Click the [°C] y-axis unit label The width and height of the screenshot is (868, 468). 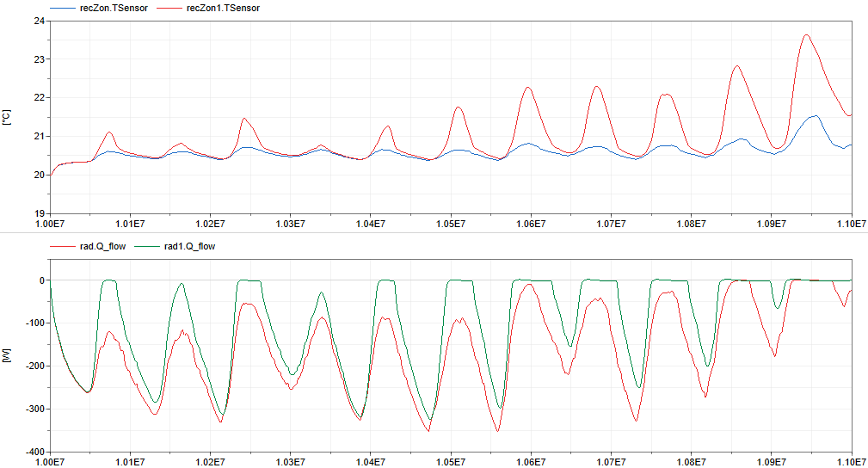(x=8, y=117)
